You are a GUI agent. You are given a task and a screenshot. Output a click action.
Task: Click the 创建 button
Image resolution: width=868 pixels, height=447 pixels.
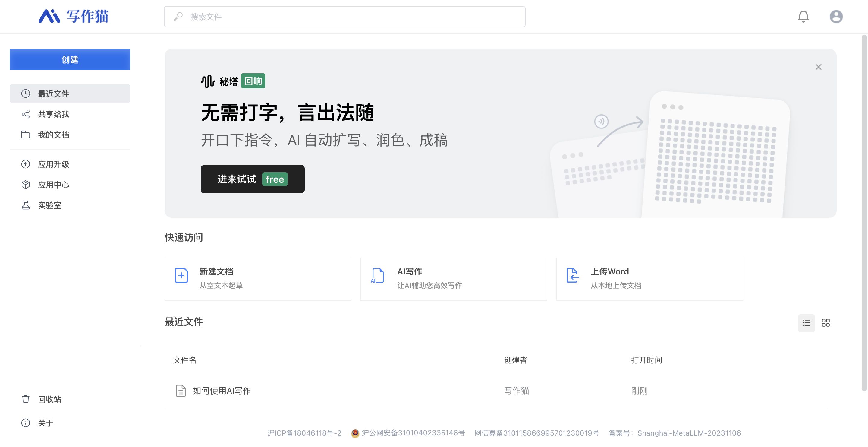click(70, 60)
